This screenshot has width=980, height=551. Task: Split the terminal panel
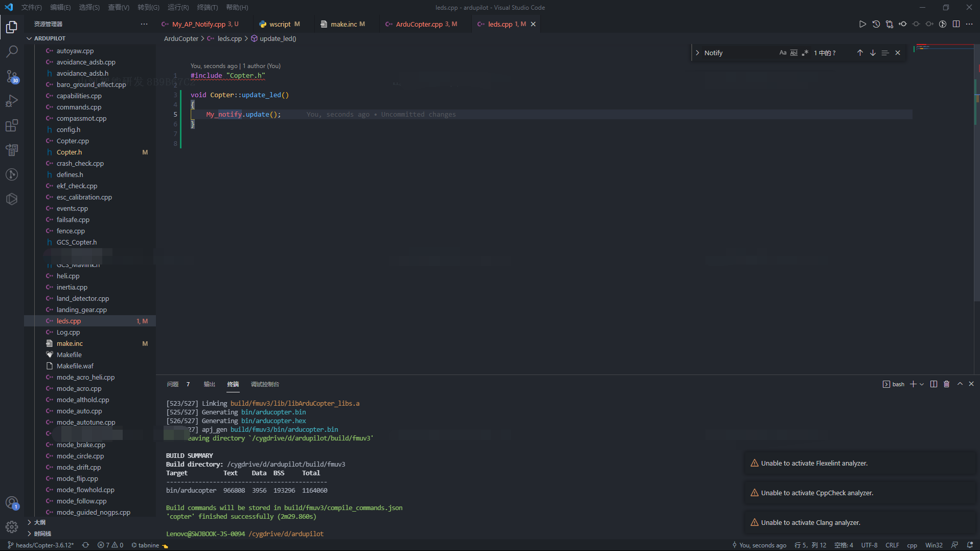pos(933,384)
